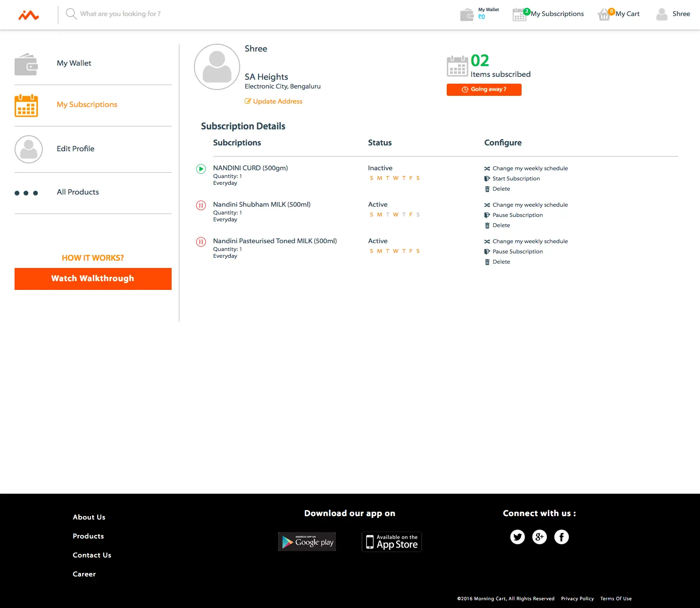Open My Wallet from the sidebar
Image resolution: width=700 pixels, height=608 pixels.
click(74, 63)
